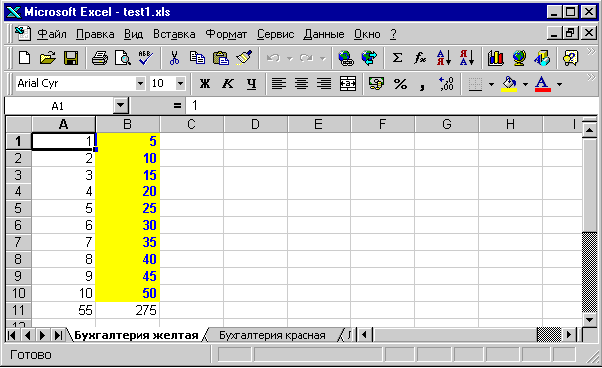Center text alignment
The height and width of the screenshot is (368, 602).
tap(301, 83)
